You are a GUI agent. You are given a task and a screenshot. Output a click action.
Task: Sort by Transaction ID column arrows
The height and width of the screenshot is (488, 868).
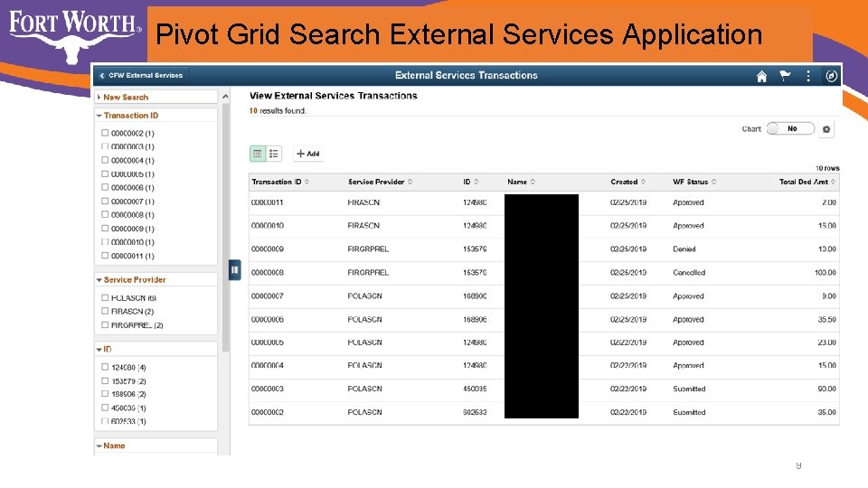point(307,182)
